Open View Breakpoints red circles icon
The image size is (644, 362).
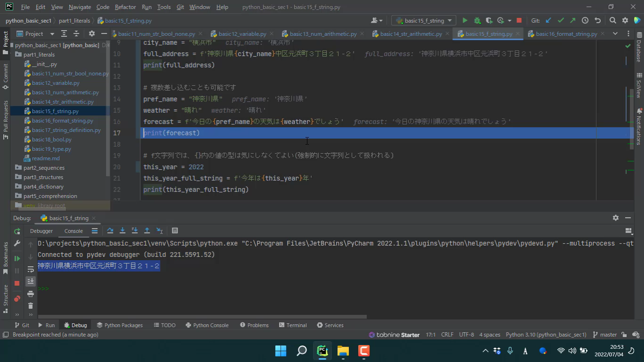coord(17,299)
